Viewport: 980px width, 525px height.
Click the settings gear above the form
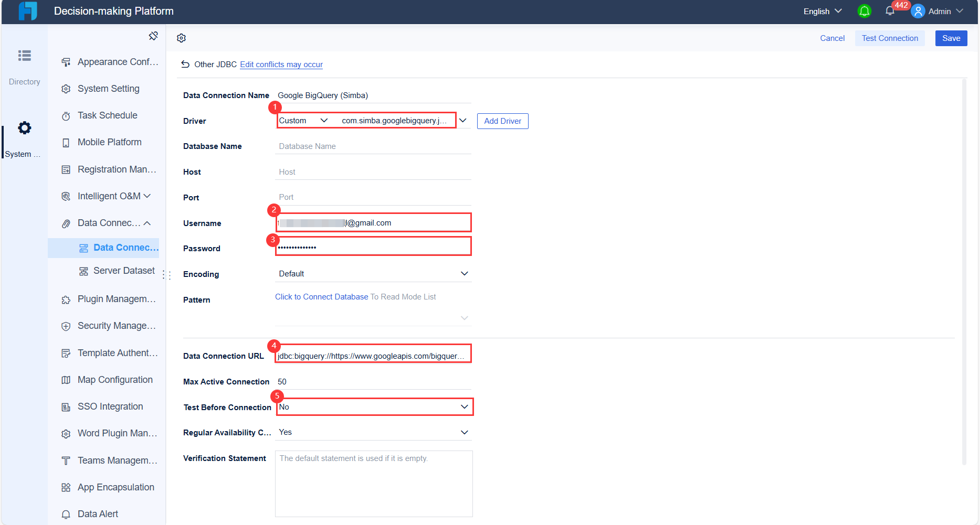(182, 38)
